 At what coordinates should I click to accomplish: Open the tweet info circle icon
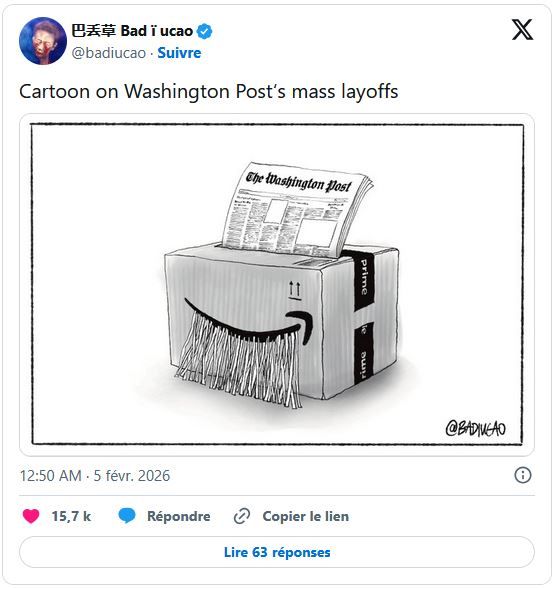[523, 475]
